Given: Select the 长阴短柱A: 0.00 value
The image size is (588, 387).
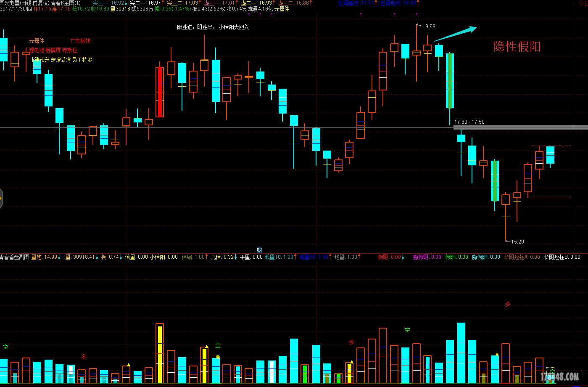Looking at the screenshot, I should pos(522,257).
